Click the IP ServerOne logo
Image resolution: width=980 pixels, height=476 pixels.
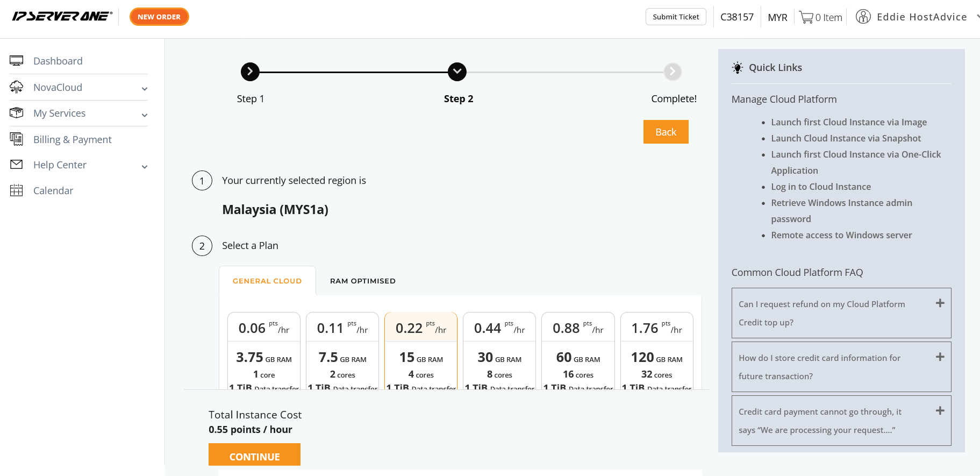62,16
